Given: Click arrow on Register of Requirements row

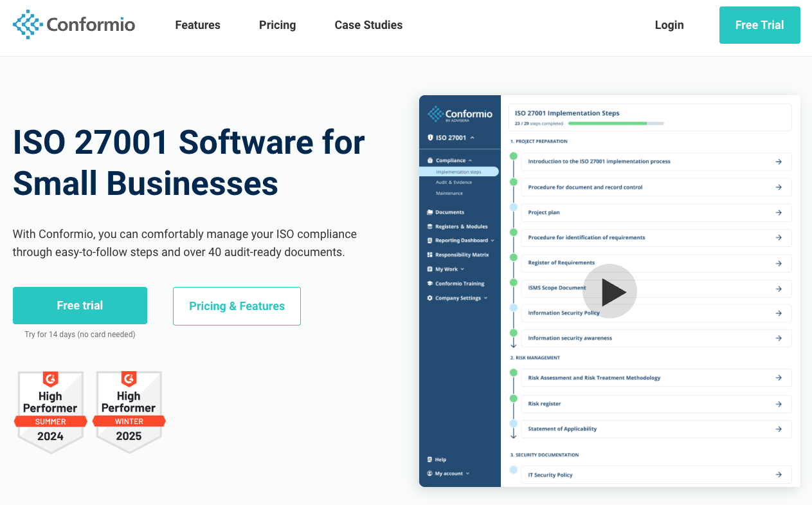Looking at the screenshot, I should 779,263.
